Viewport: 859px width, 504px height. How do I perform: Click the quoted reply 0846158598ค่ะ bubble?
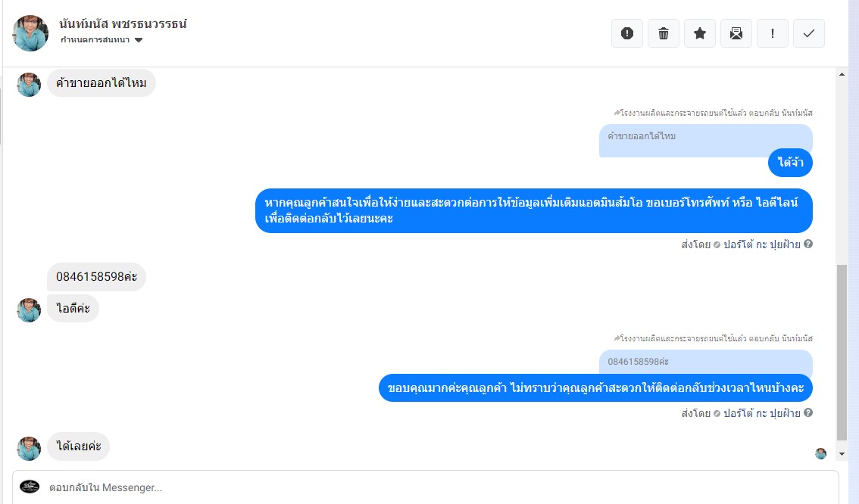(x=706, y=362)
